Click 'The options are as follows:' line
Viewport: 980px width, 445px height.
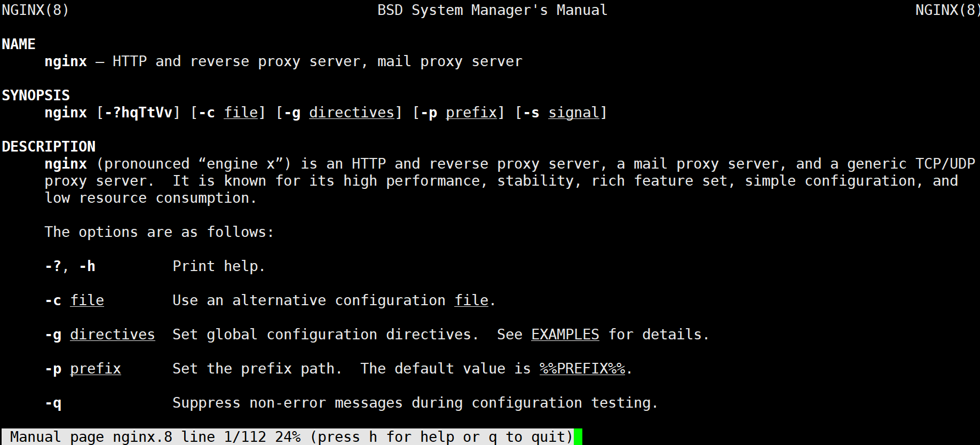coord(159,232)
